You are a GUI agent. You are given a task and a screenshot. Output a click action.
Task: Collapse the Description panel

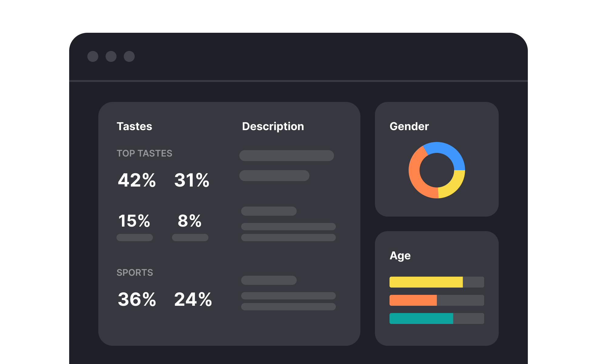[273, 126]
